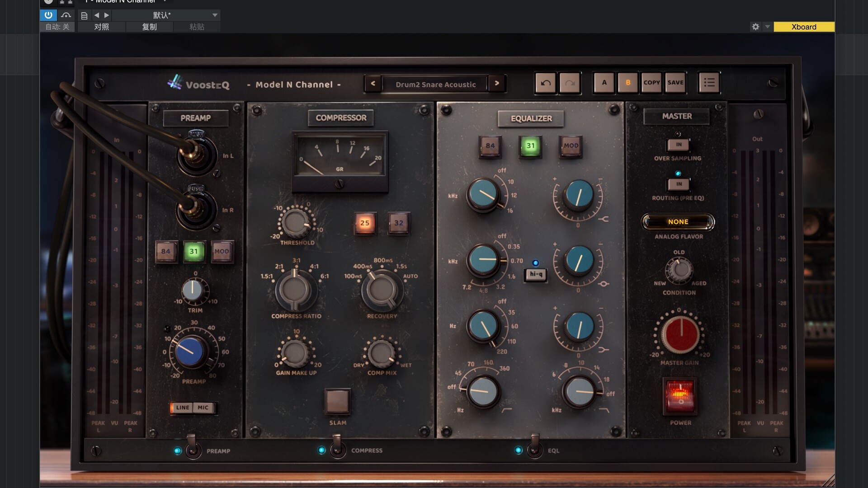The height and width of the screenshot is (488, 868).
Task: Click the low-pass filter kHz knob
Action: coord(579,391)
